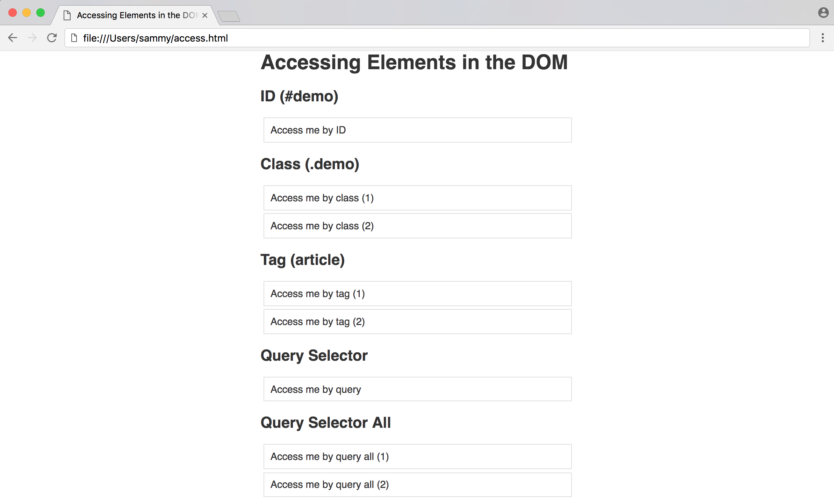The width and height of the screenshot is (834, 504).
Task: Click the 'Access me by ID' input field
Action: pos(417,129)
